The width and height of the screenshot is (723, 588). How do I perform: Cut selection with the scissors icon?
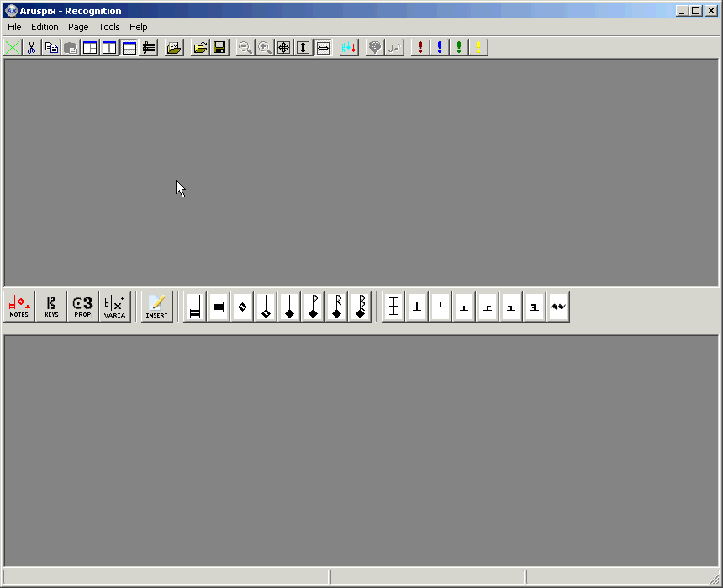click(32, 48)
